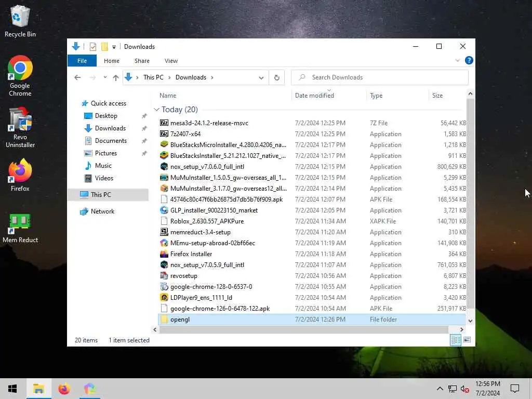Select the google-chrome-128-0-6537-0 icon
Viewport: 532px width, 399px height.
click(164, 287)
